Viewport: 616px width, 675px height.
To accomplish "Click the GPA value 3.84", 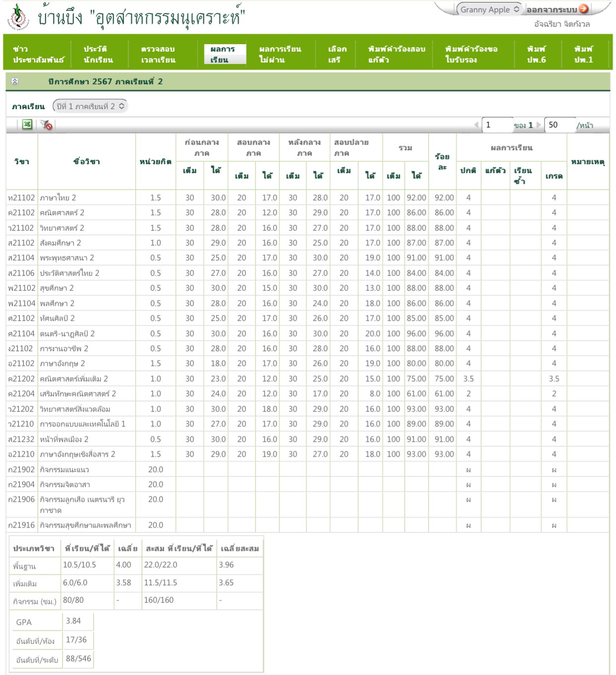I will pyautogui.click(x=73, y=621).
